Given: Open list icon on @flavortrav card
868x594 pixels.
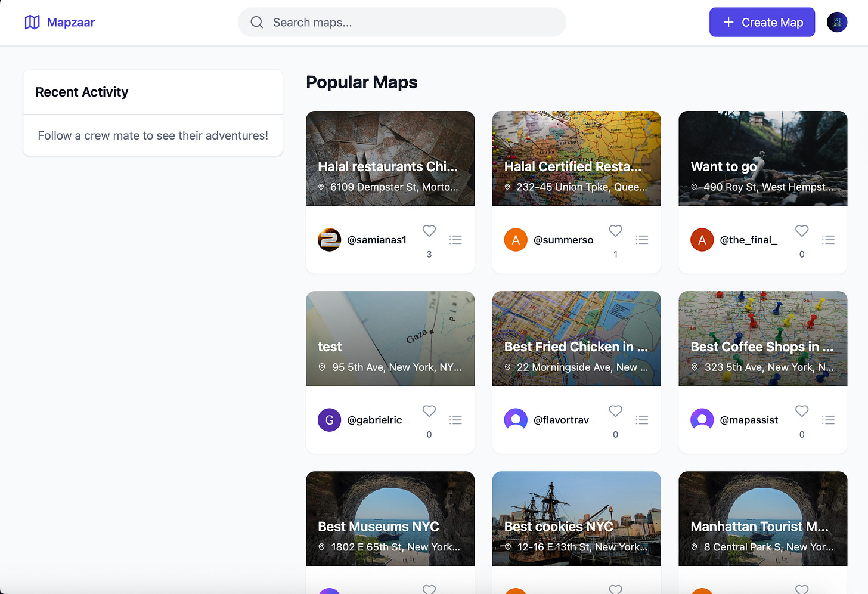Looking at the screenshot, I should coord(642,420).
